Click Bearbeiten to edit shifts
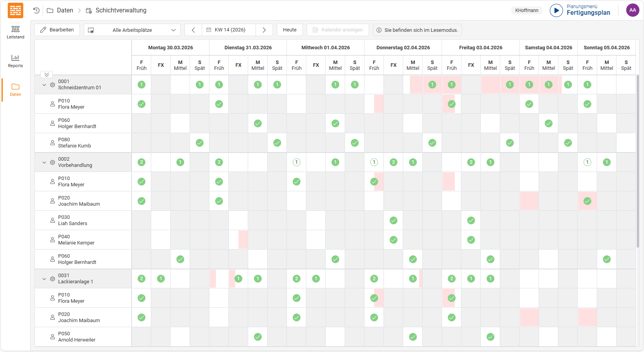 (x=57, y=30)
